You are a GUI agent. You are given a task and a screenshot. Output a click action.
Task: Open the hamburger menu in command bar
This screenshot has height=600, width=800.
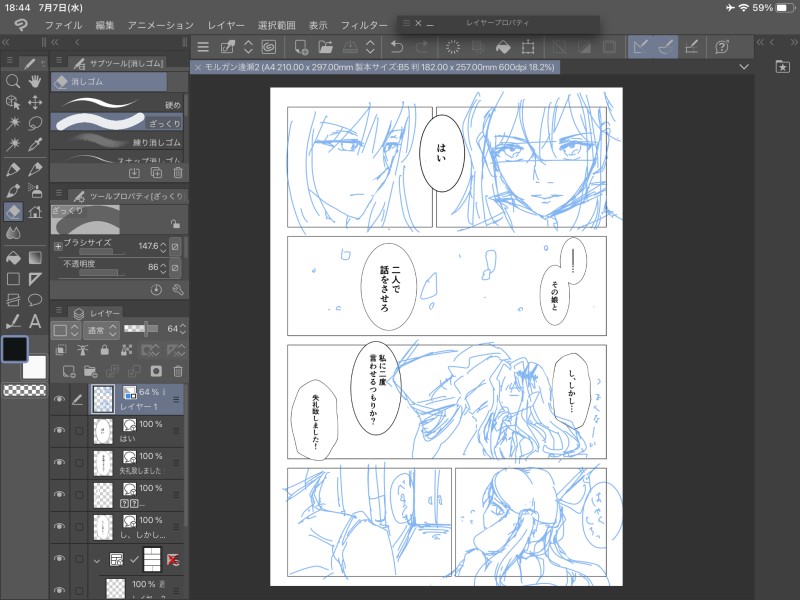pos(203,47)
